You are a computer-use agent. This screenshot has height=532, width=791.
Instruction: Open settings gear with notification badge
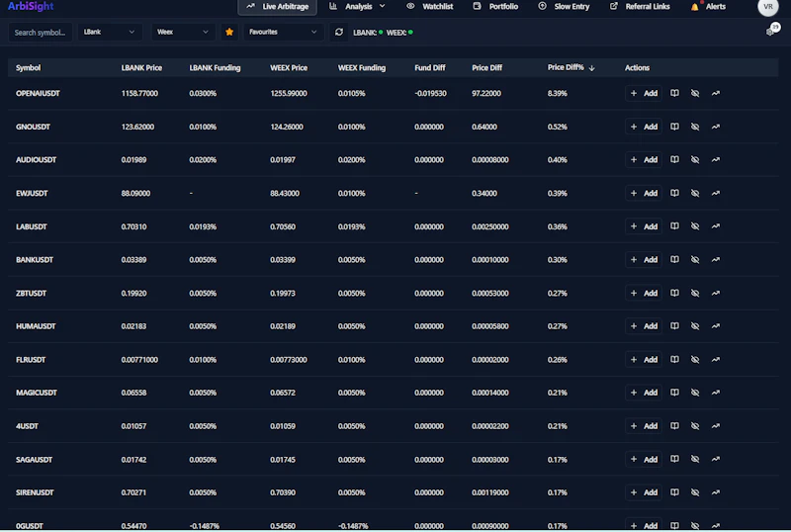point(771,32)
